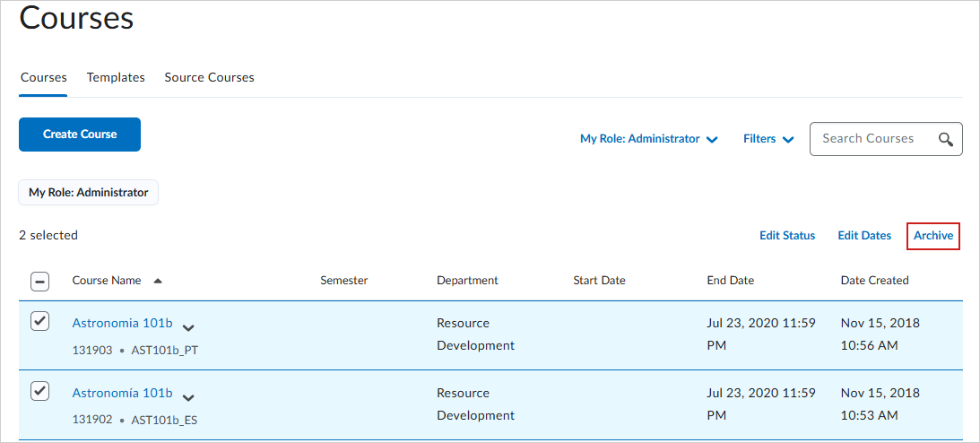
Task: Click the Edit Dates action
Action: 864,236
